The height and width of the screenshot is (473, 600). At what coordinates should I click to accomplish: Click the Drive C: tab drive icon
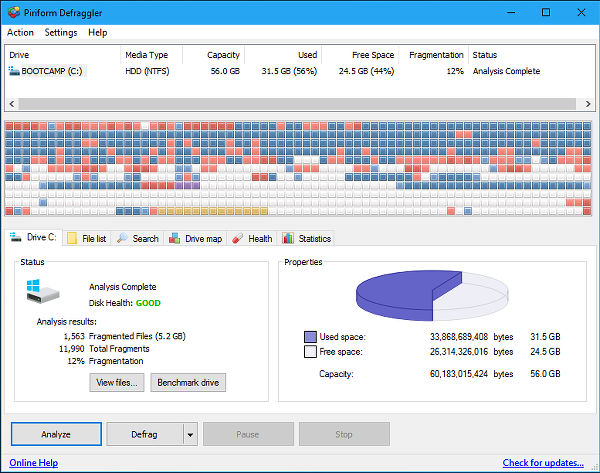click(16, 237)
